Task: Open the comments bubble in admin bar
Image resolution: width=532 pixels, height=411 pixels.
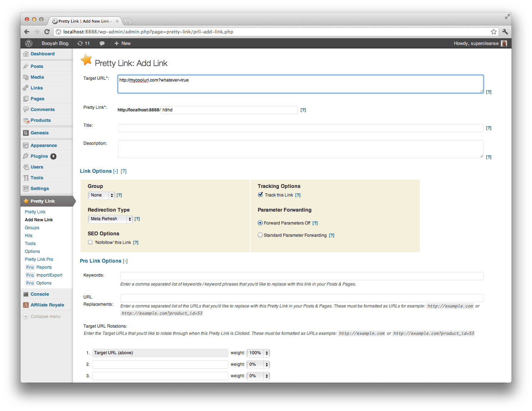Action: click(102, 43)
